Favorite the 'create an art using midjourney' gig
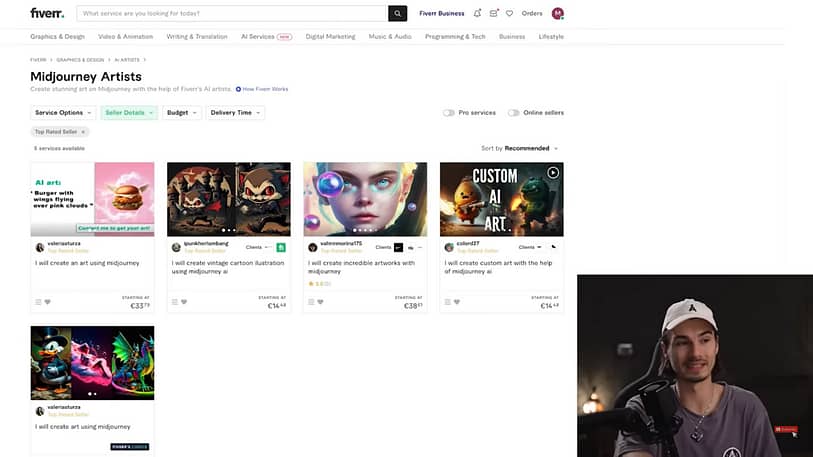813x457 pixels. pos(48,302)
